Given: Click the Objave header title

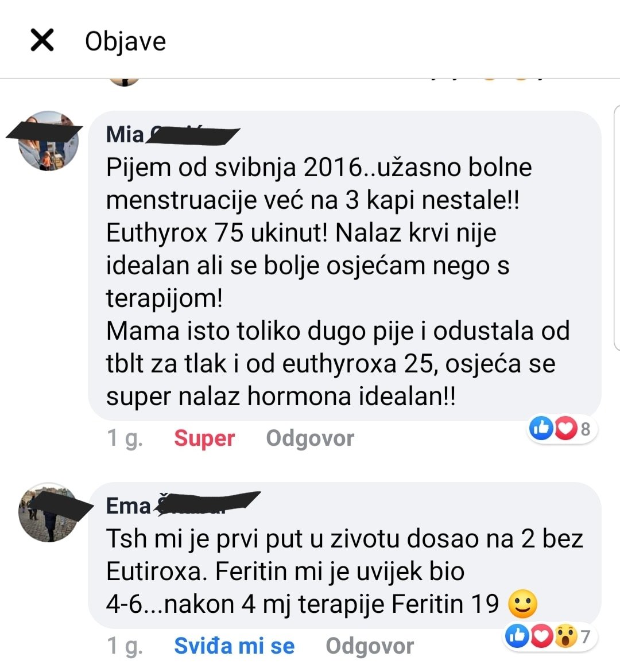Looking at the screenshot, I should click(x=125, y=41).
